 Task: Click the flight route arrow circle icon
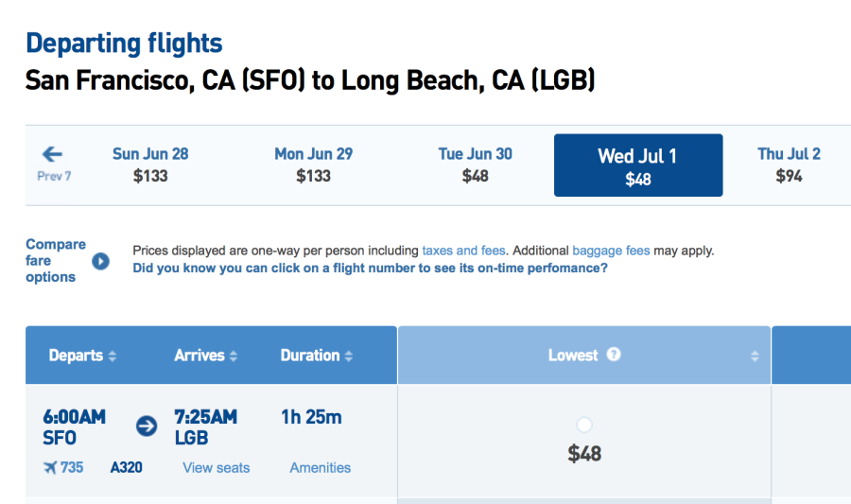(x=147, y=426)
